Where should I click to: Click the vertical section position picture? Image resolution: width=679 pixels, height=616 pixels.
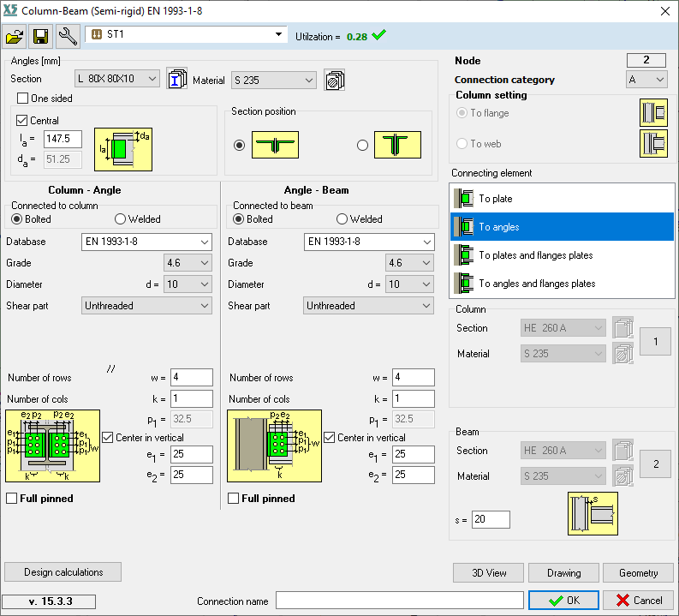coord(397,145)
